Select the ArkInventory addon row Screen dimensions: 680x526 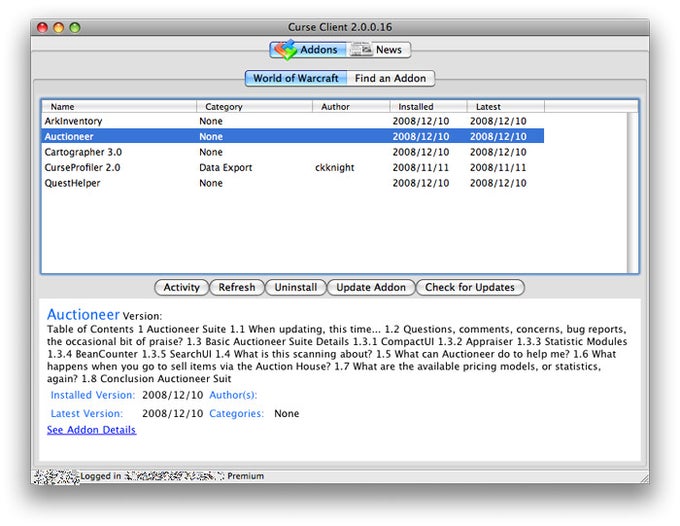coord(293,121)
